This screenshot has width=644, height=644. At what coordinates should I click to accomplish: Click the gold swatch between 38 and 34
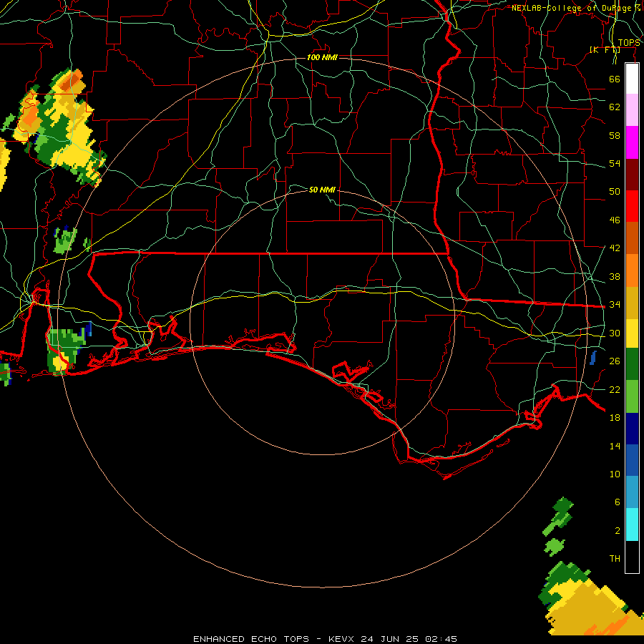coord(632,303)
